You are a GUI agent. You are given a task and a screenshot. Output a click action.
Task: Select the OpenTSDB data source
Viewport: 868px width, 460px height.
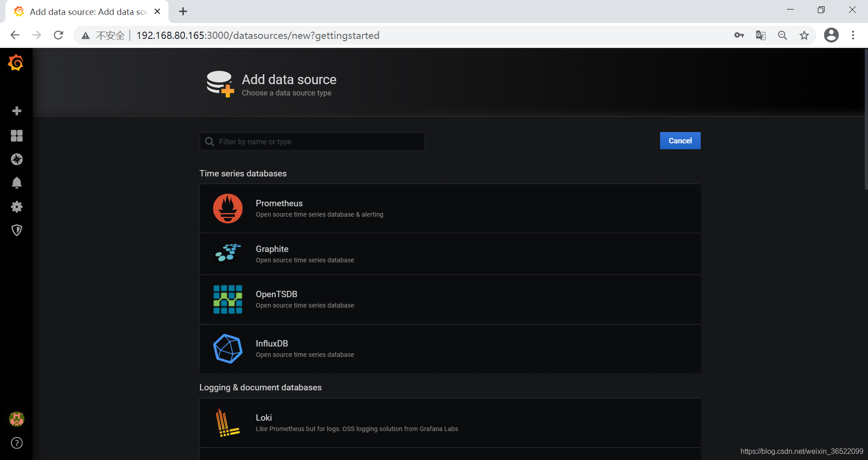pyautogui.click(x=450, y=299)
